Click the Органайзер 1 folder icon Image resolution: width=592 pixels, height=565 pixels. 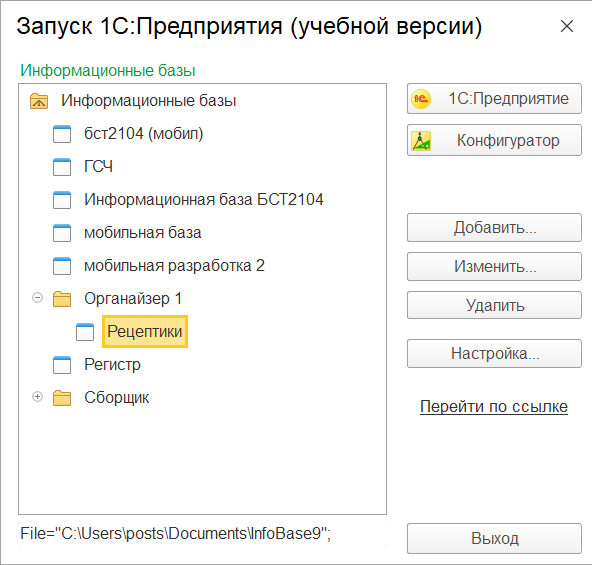62,299
